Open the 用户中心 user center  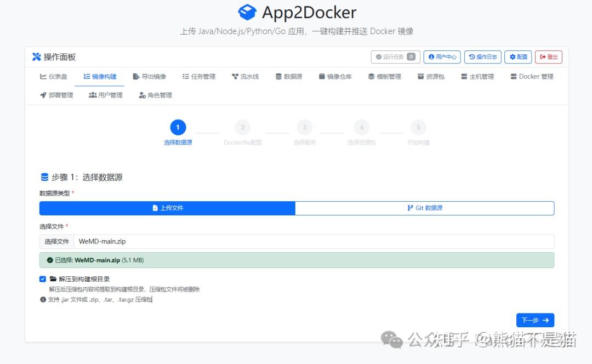click(x=441, y=56)
